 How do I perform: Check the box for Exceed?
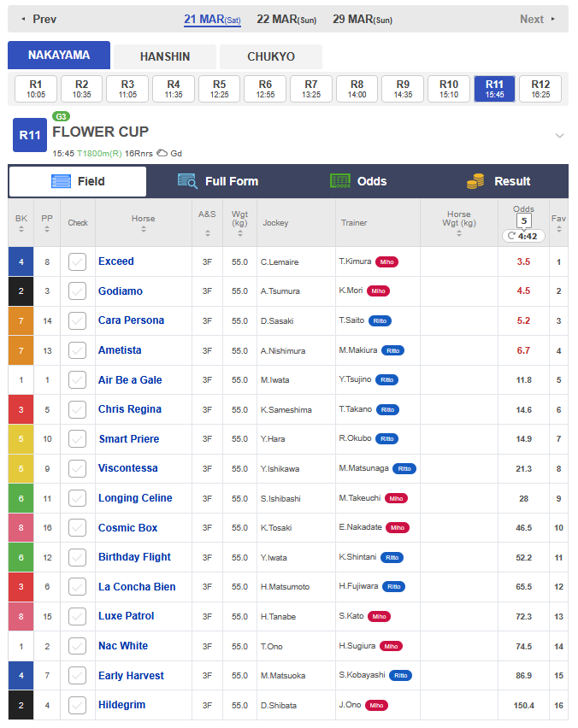point(77,261)
